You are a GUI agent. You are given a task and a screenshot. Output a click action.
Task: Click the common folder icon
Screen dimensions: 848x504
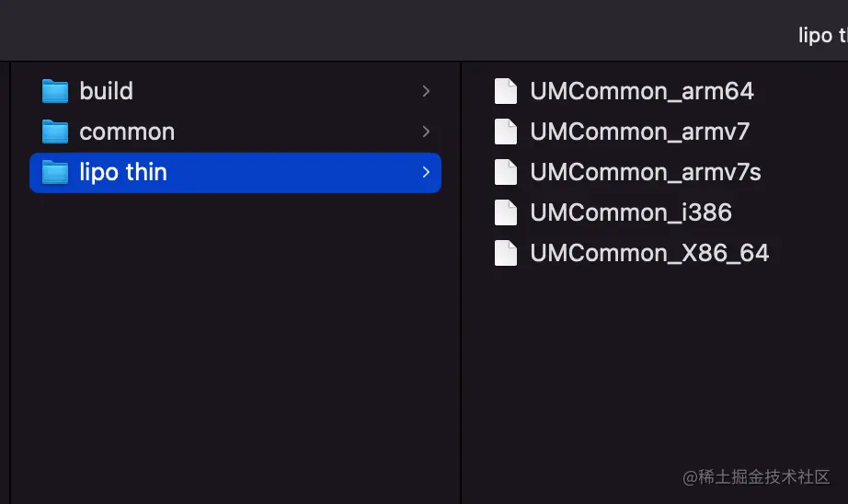pos(56,132)
